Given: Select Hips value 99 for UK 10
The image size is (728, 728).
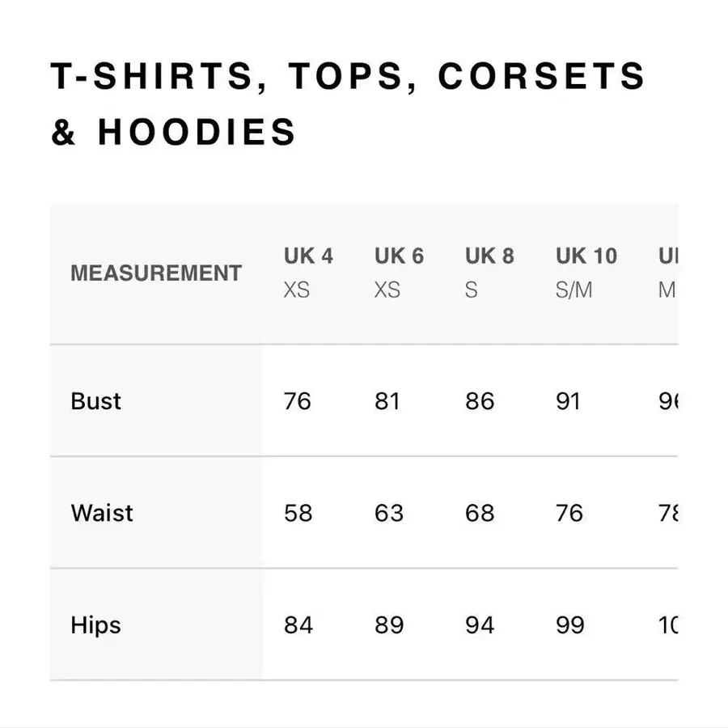Looking at the screenshot, I should tap(570, 625).
